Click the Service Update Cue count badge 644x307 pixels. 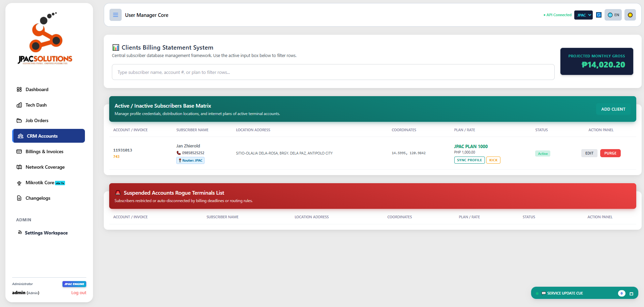click(x=622, y=294)
